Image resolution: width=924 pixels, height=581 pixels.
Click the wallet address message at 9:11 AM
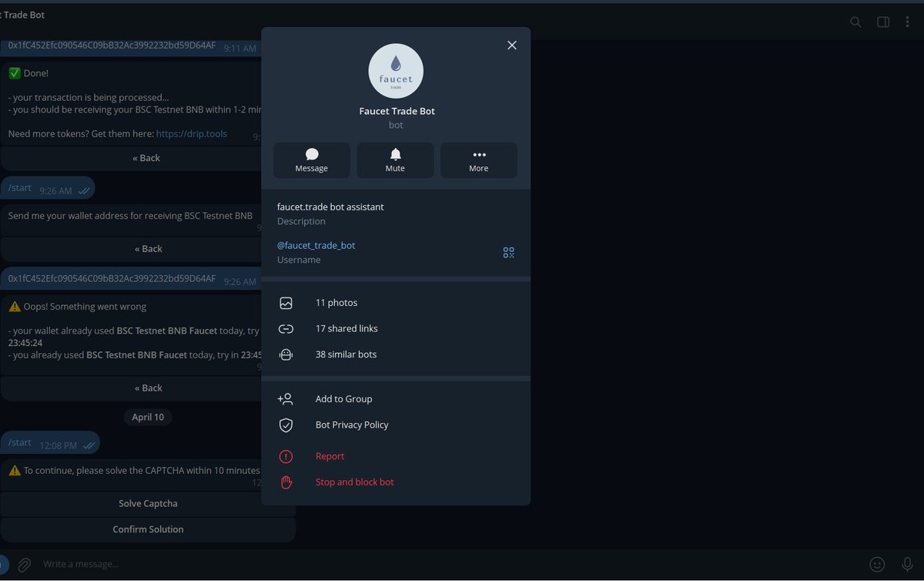(131, 46)
